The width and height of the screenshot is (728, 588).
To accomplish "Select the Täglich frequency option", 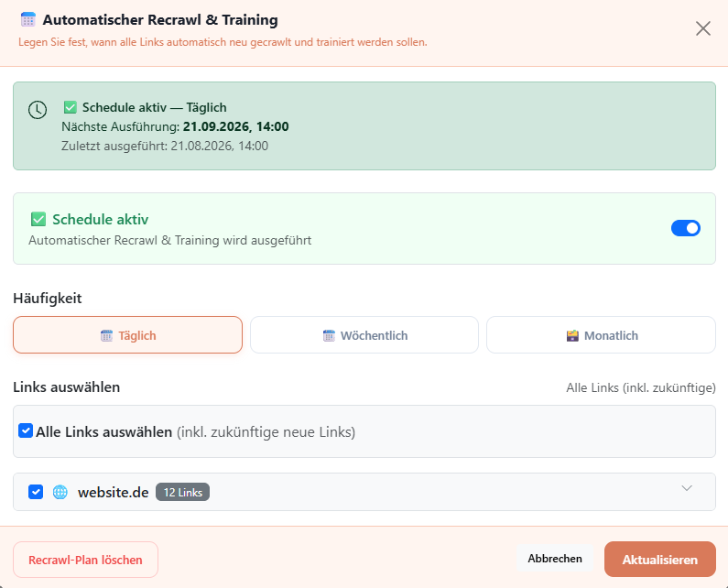I will click(x=127, y=335).
